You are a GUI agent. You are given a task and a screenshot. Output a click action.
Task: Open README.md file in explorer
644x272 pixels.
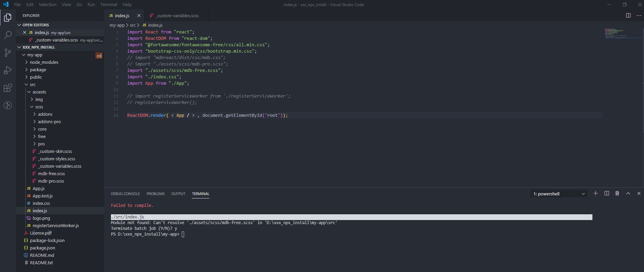coord(60,255)
